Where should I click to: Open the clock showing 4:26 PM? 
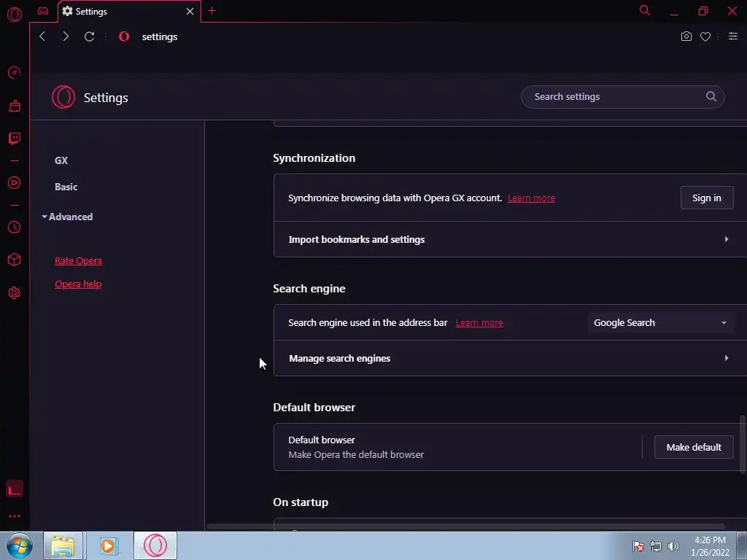coord(710,546)
